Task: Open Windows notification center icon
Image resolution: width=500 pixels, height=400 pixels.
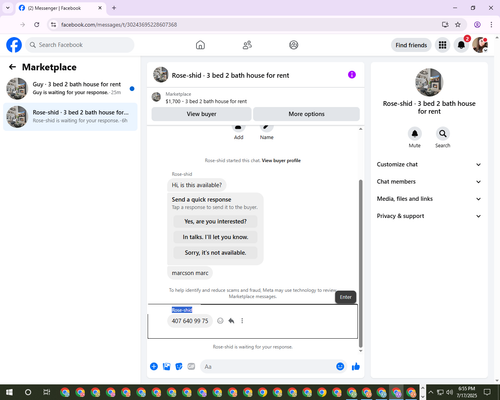Action: (x=487, y=392)
